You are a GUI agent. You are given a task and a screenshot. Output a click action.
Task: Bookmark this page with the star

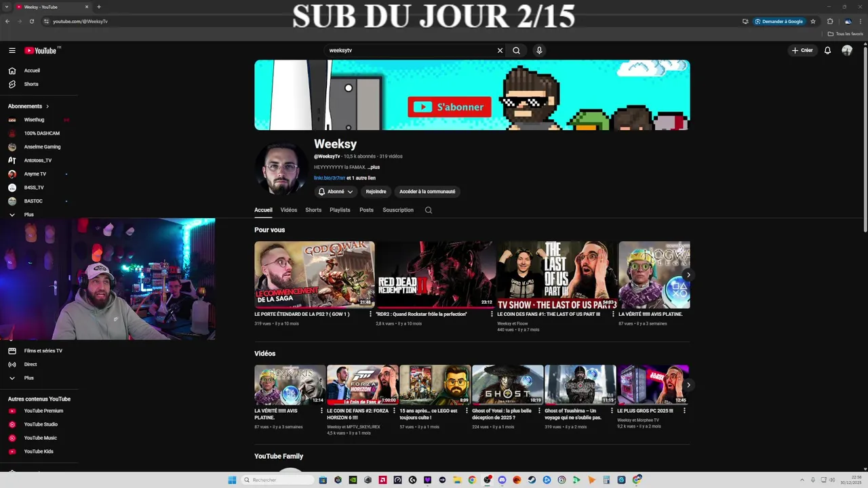(x=813, y=21)
